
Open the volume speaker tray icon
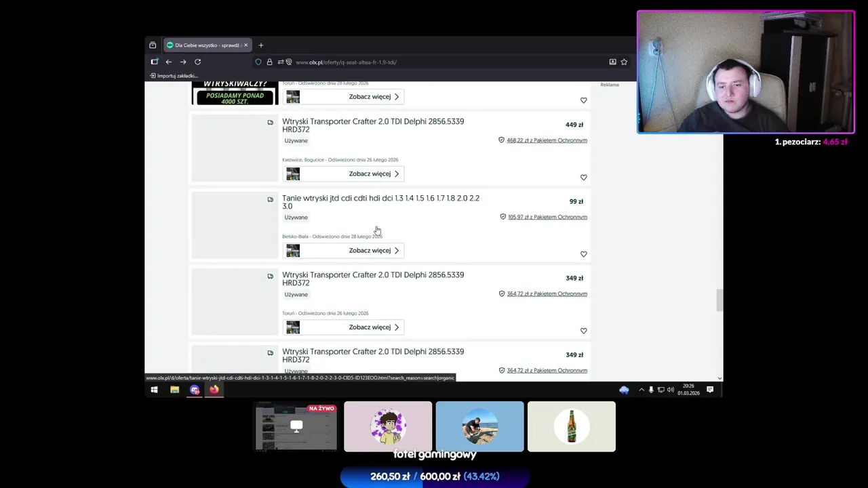click(x=670, y=390)
